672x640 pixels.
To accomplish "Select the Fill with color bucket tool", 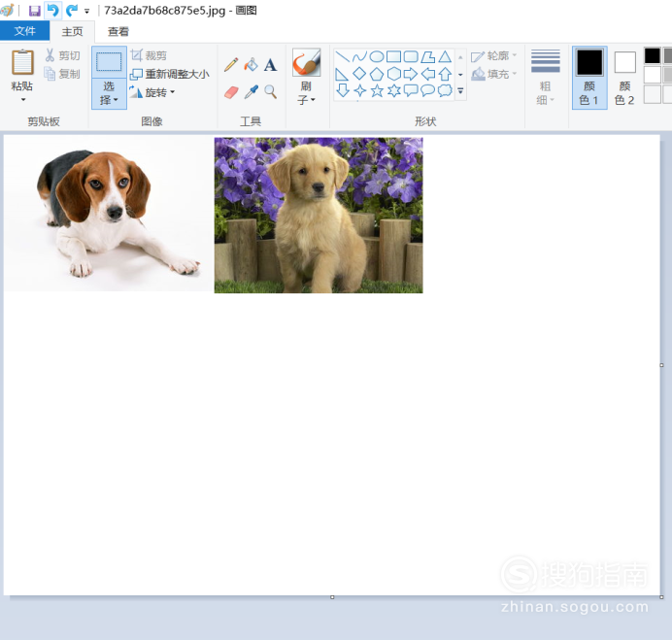I will [251, 65].
